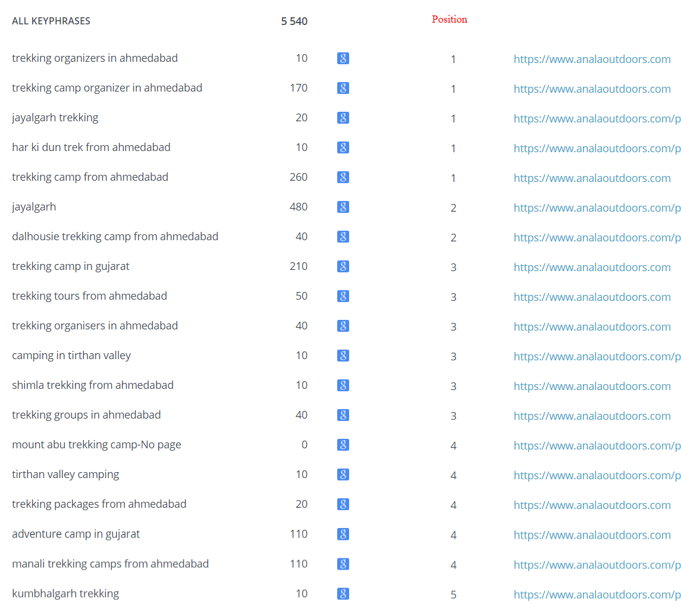The image size is (681, 616).
Task: Open URL for trekking tours from ahmedabad
Action: click(x=592, y=297)
